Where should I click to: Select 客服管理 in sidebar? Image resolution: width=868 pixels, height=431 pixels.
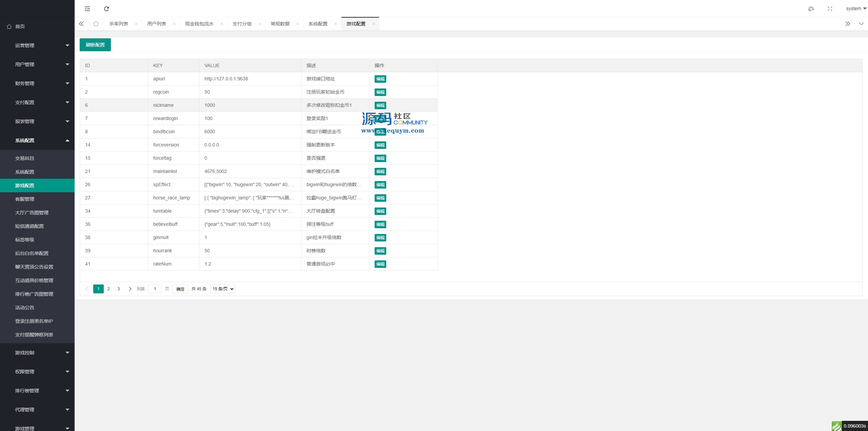click(x=25, y=199)
